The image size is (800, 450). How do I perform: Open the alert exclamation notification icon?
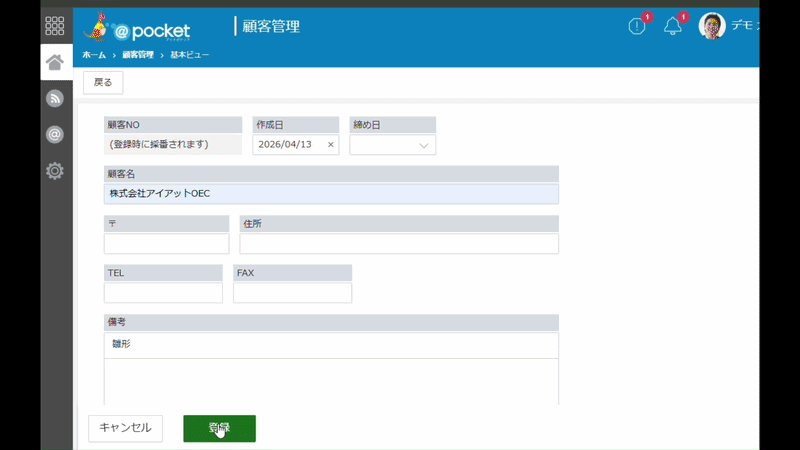tap(637, 26)
